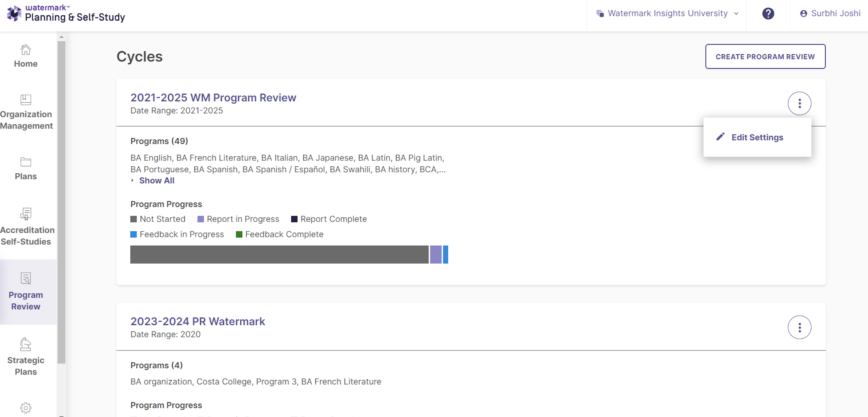This screenshot has width=868, height=417.
Task: Click the Report Complete legend swatch
Action: [294, 219]
